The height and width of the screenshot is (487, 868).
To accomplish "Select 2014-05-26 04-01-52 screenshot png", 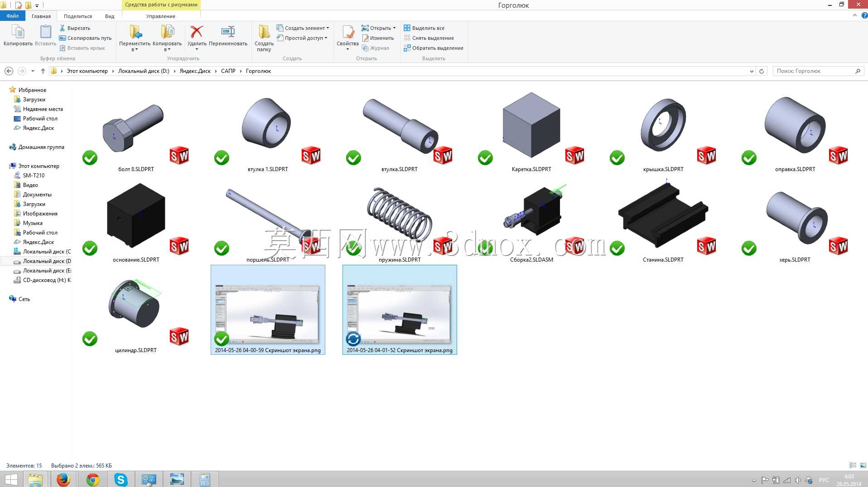I will [x=400, y=310].
